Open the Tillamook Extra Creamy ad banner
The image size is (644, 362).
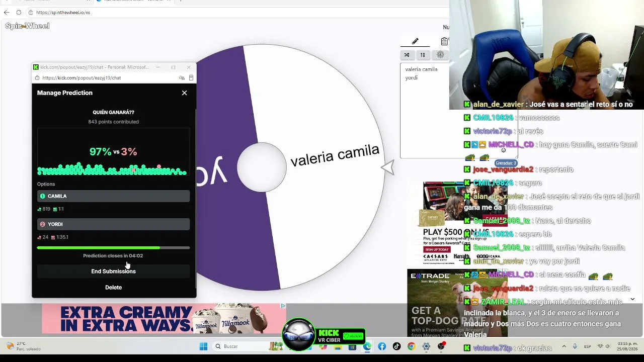tap(164, 319)
